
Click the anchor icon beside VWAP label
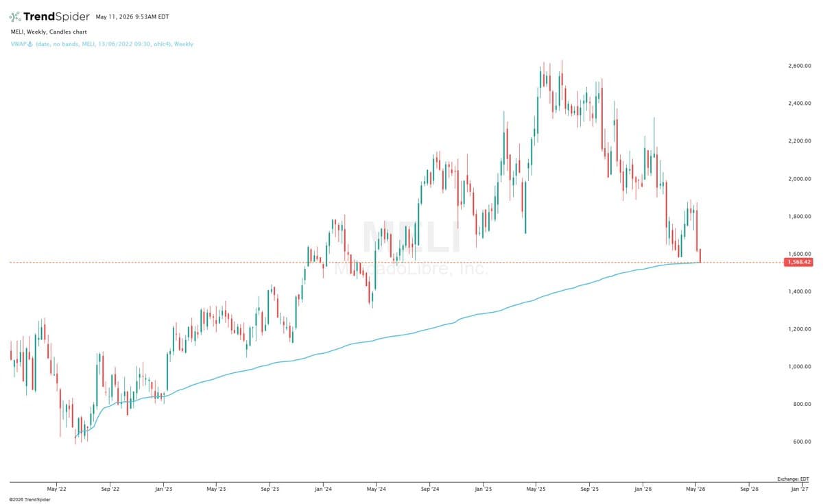pos(30,44)
